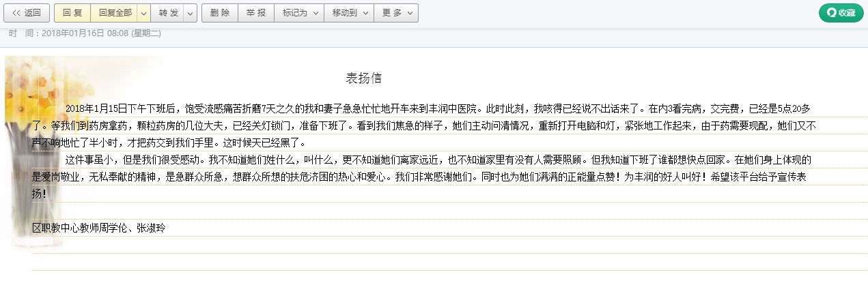This screenshot has width=868, height=283.
Task: Click the signature line 区职教中心教师周学伦、张淑玲
Action: coord(99,228)
